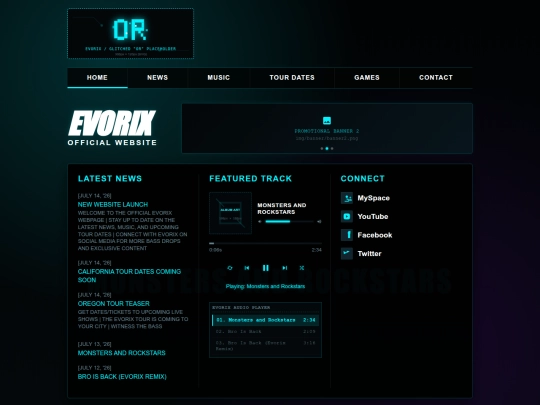Image resolution: width=540 pixels, height=405 pixels.
Task: Select the second banner carousel dot
Action: (x=327, y=148)
